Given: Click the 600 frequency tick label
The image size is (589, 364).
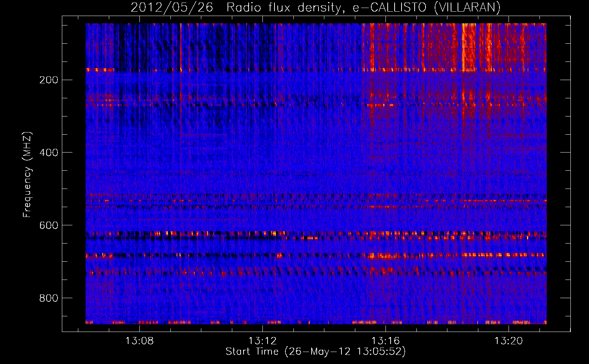Looking at the screenshot, I should [49, 226].
